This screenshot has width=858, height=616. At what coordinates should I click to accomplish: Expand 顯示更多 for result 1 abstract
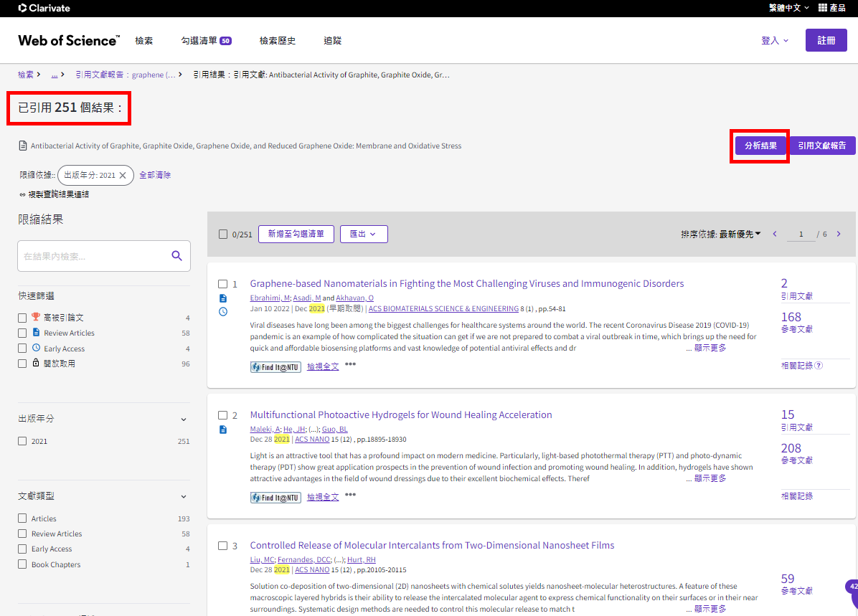click(710, 348)
